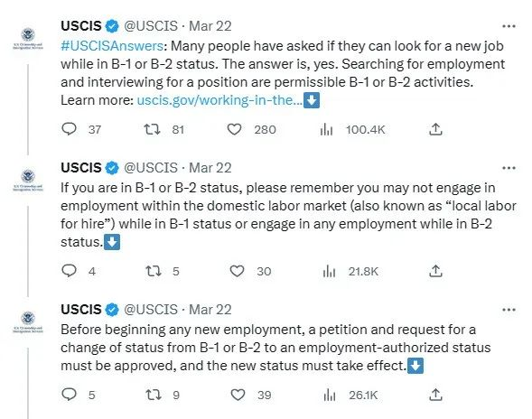View analytics showing 21.8K views

329,272
